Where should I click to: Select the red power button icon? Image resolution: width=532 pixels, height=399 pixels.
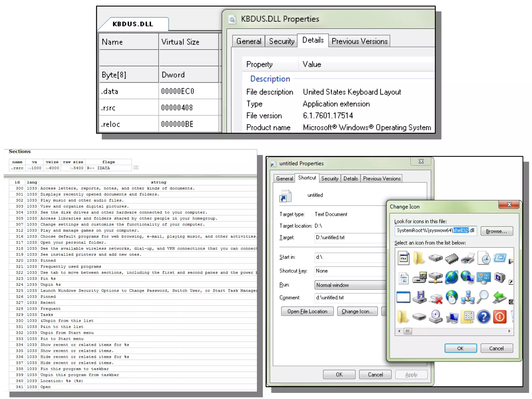[500, 317]
